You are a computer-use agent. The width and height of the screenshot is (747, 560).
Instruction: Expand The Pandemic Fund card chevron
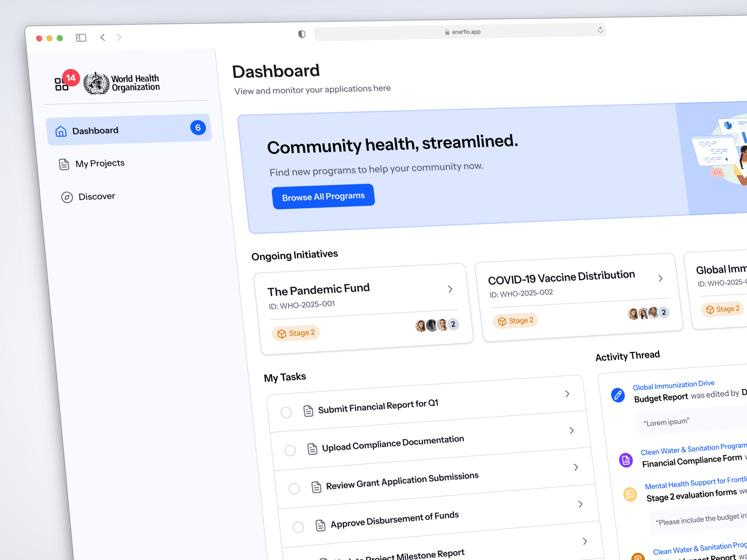[450, 289]
